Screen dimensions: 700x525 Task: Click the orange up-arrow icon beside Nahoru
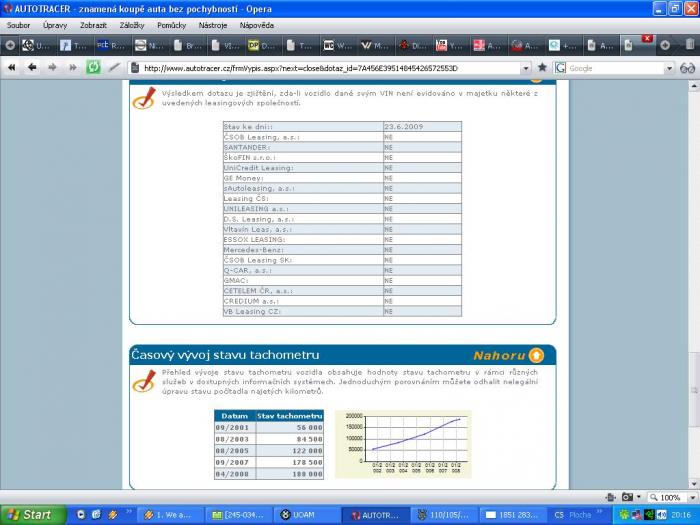click(x=536, y=355)
